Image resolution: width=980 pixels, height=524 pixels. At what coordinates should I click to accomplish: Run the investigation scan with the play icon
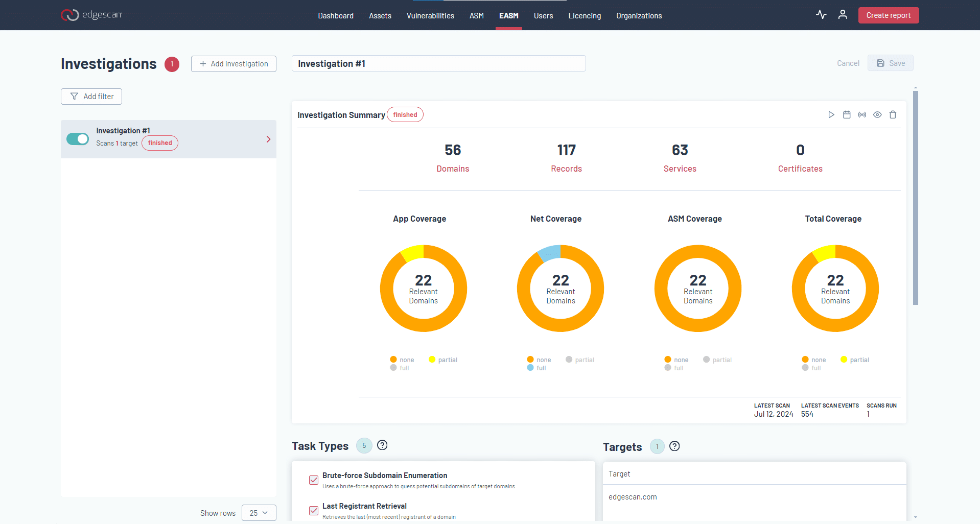tap(831, 114)
